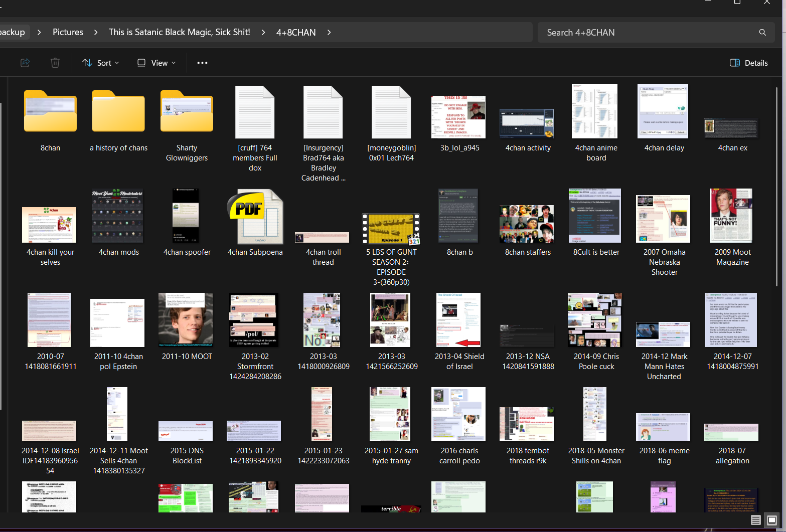
Task: Select the '4chan activity' image thumbnail
Action: pos(527,123)
